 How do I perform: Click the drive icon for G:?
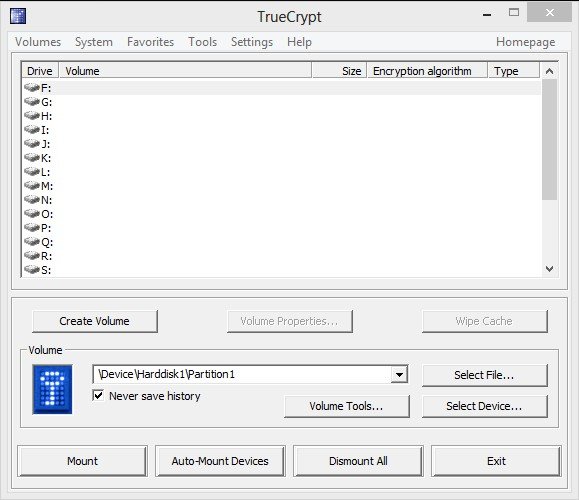pyautogui.click(x=32, y=102)
